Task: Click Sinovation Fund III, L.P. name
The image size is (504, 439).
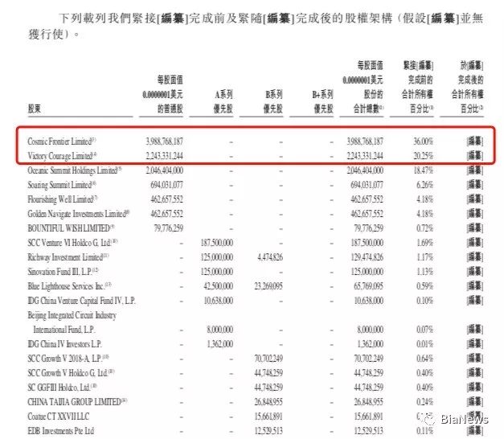Action: (x=63, y=272)
